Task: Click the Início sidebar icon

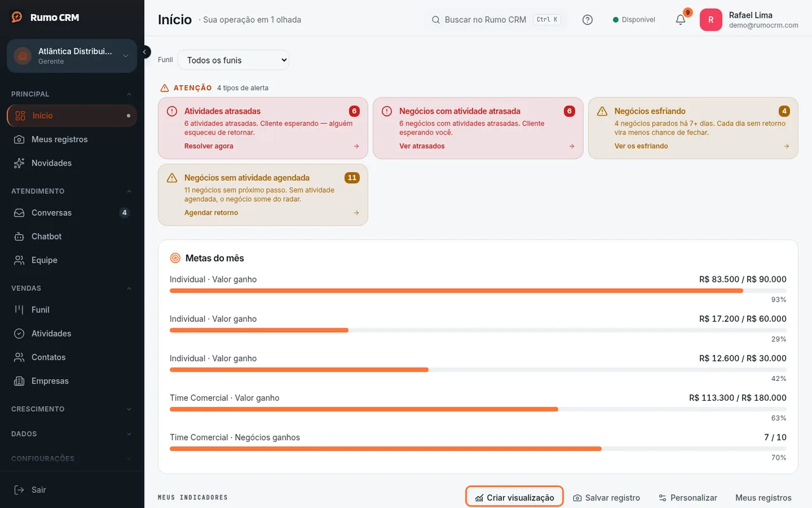Action: 20,116
